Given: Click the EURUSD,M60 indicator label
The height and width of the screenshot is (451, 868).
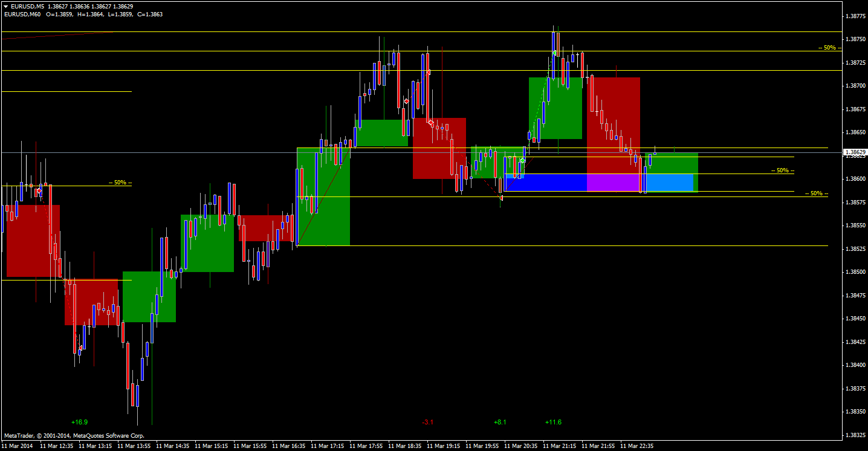Looking at the screenshot, I should click(22, 14).
